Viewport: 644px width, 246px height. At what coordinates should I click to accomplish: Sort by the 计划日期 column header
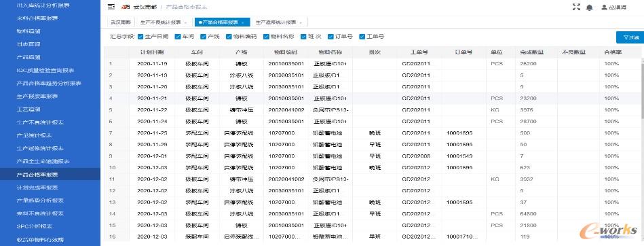(152, 52)
